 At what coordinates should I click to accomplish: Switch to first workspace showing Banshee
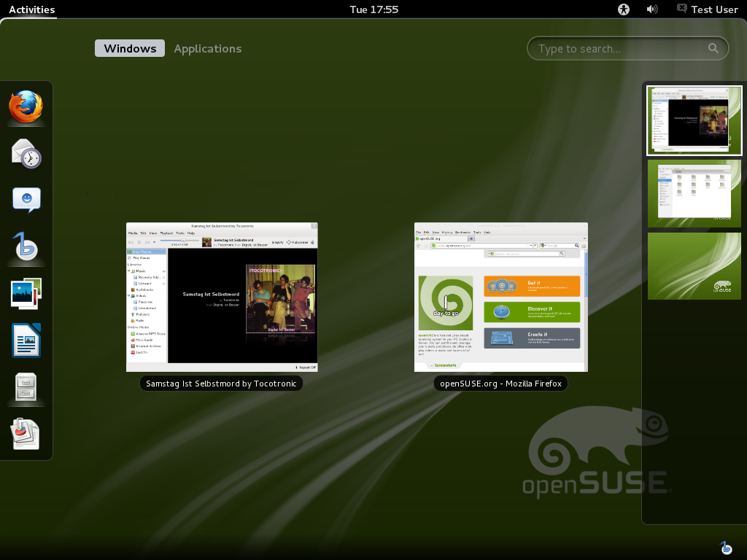pos(694,120)
